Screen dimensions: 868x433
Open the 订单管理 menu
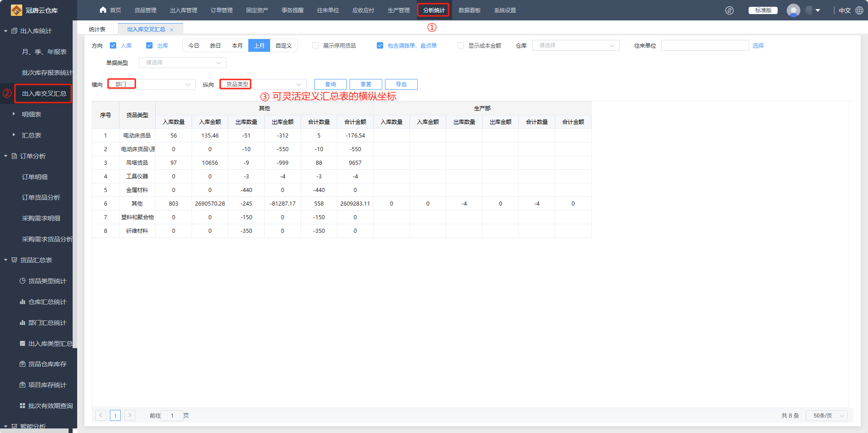tap(222, 10)
